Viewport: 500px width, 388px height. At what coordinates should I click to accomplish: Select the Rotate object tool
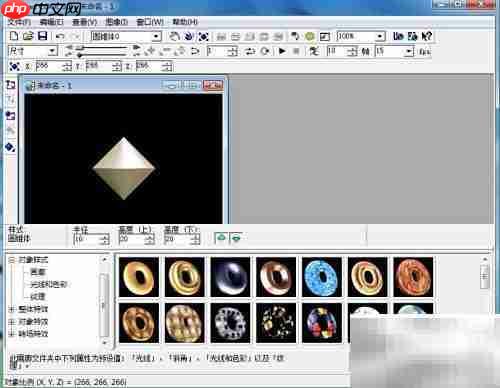(x=189, y=36)
